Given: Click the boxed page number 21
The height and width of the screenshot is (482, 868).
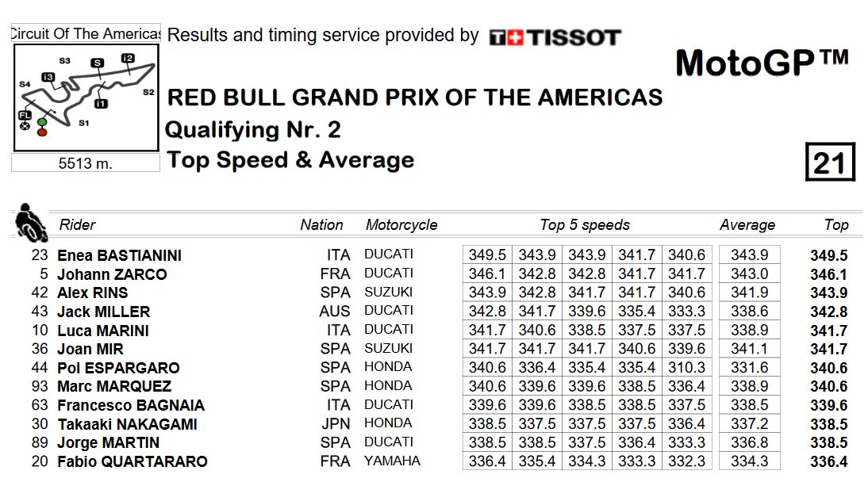Looking at the screenshot, I should tap(830, 163).
